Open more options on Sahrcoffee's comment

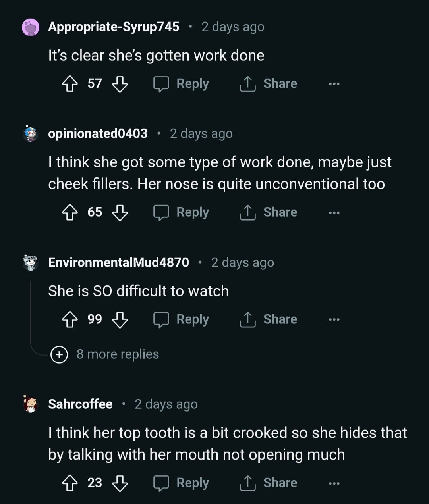334,483
